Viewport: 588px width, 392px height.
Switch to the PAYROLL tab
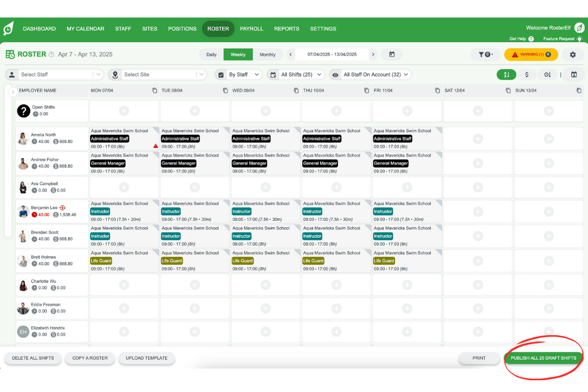pos(251,28)
